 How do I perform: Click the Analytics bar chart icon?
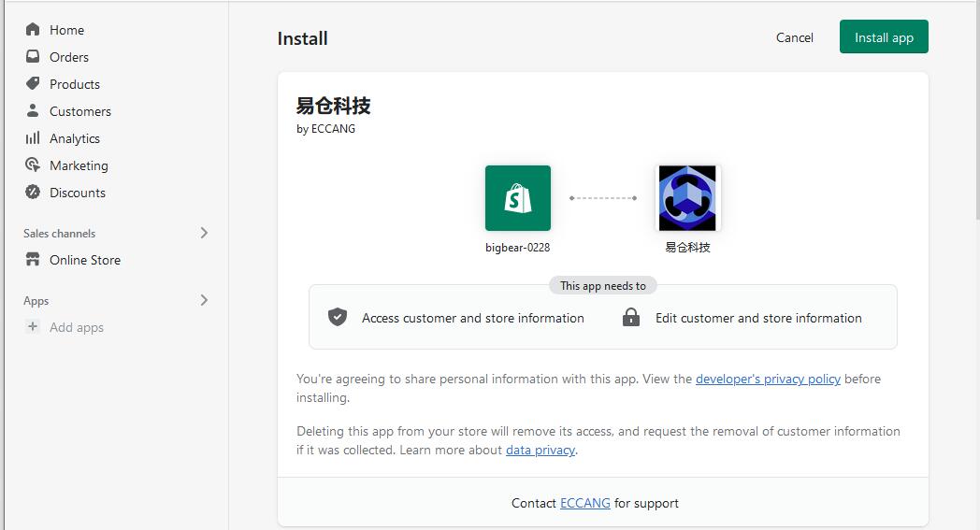tap(33, 137)
